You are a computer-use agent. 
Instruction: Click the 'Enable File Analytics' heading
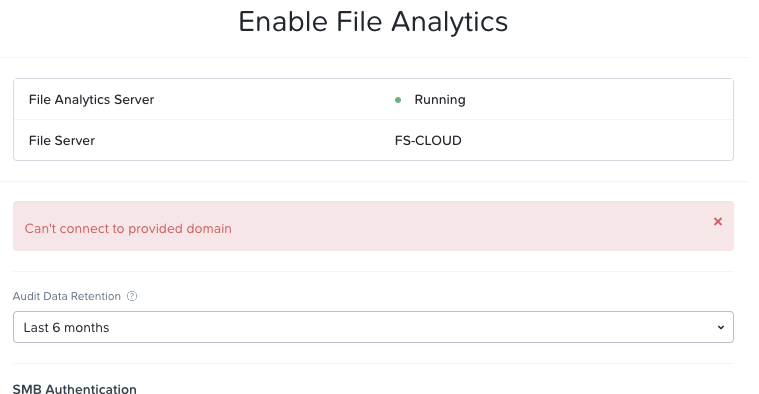(x=373, y=22)
